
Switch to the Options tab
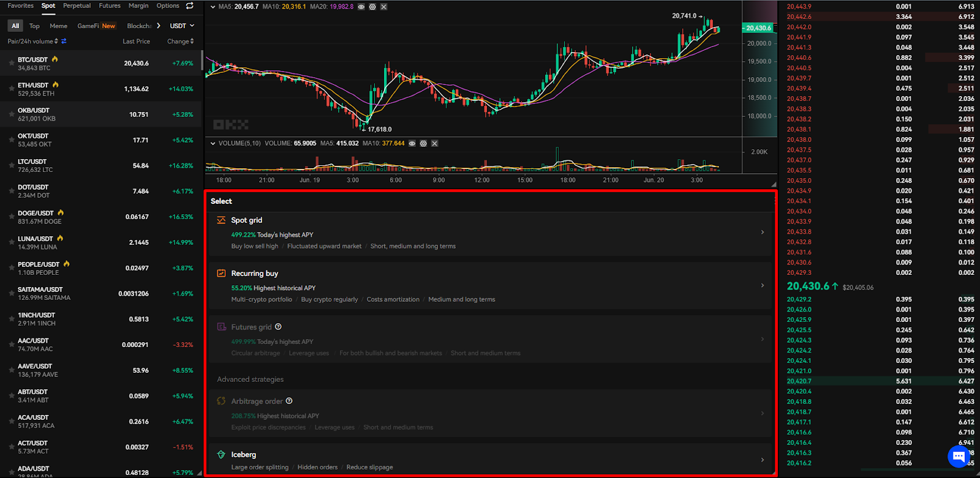[168, 6]
